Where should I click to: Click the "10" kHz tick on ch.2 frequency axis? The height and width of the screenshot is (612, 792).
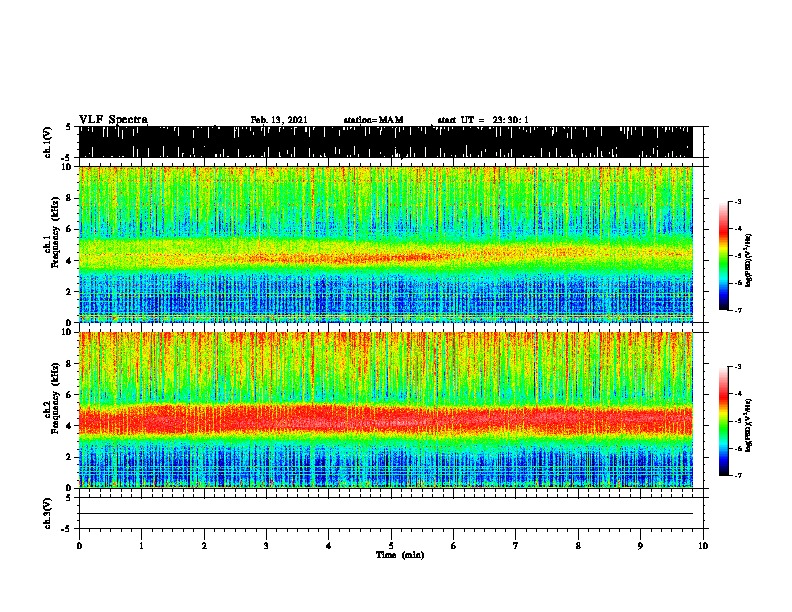click(68, 332)
